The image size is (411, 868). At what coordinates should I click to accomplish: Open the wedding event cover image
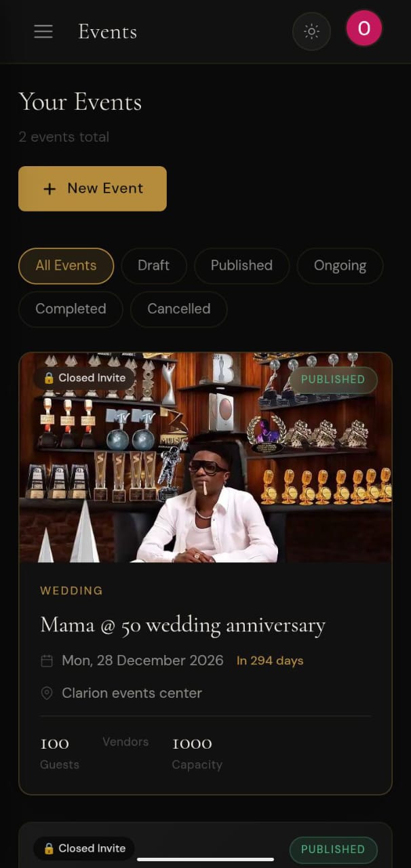[x=206, y=458]
